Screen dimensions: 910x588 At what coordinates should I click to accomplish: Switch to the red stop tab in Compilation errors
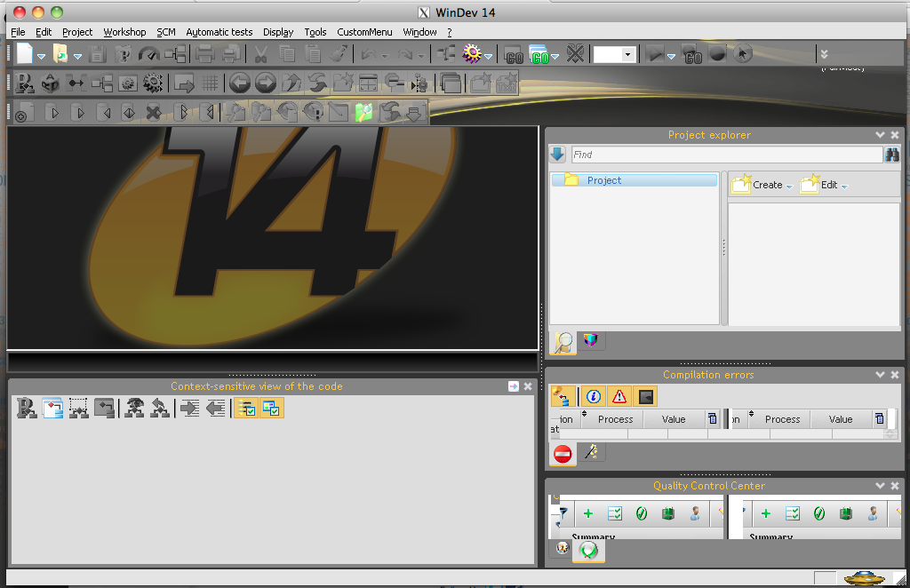click(x=563, y=454)
